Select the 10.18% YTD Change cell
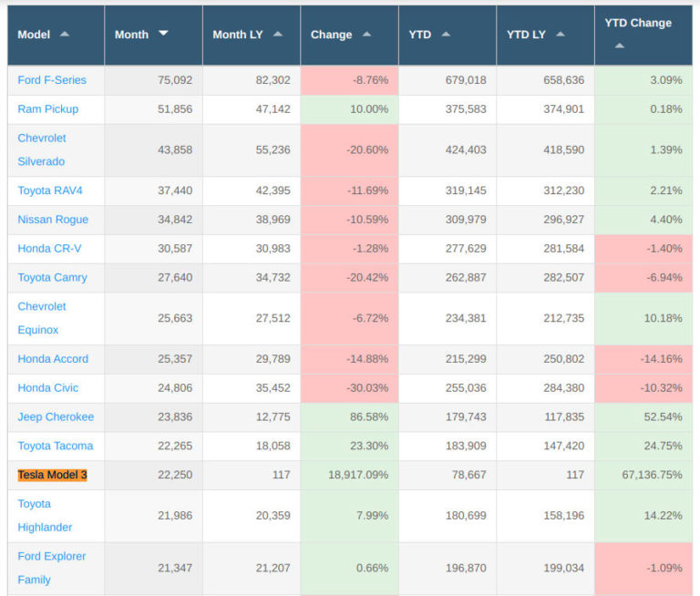This screenshot has width=700, height=596. (x=643, y=318)
